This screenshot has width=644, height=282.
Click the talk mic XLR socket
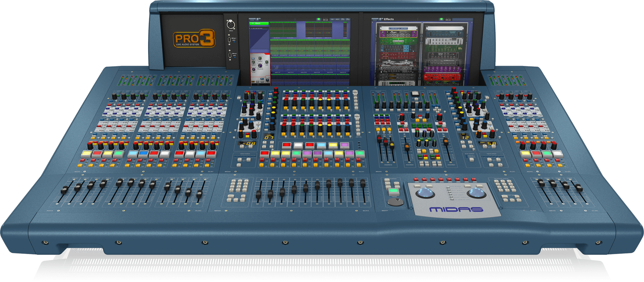click(x=231, y=24)
